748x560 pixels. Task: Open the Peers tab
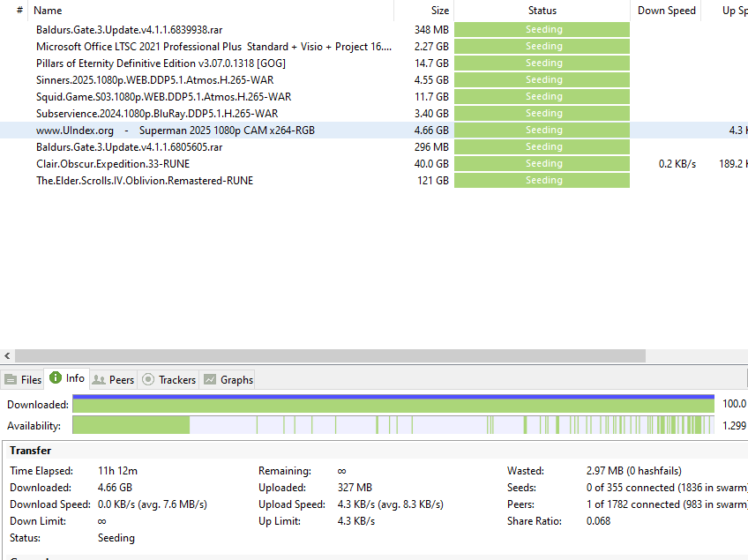point(113,380)
